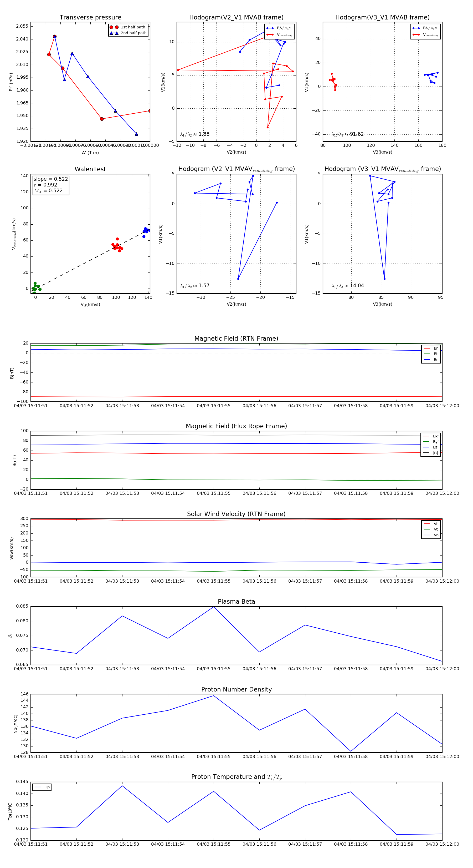
Task: Click the 'λ1/λ2 ≈ 1.88' annotation
Action: click(x=194, y=134)
